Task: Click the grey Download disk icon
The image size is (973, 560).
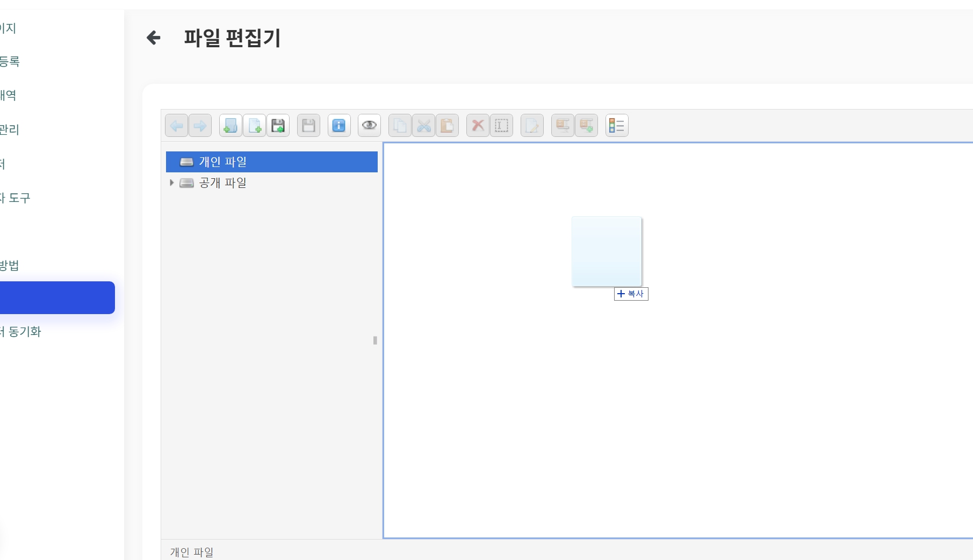Action: 308,126
